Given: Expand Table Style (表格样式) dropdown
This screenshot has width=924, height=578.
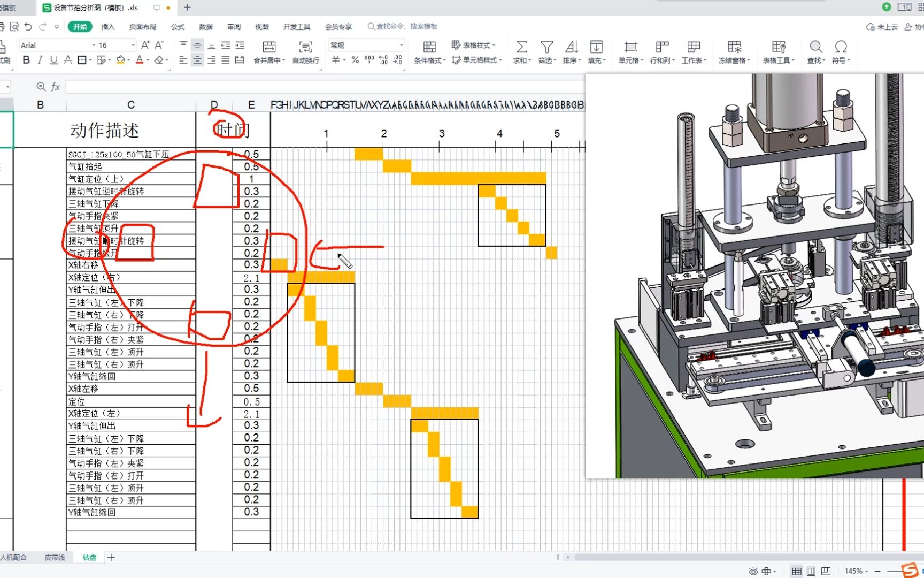Looking at the screenshot, I should pos(494,45).
